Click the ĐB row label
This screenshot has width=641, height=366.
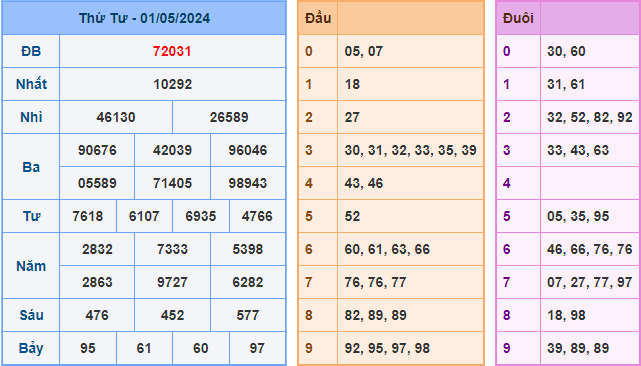[31, 52]
